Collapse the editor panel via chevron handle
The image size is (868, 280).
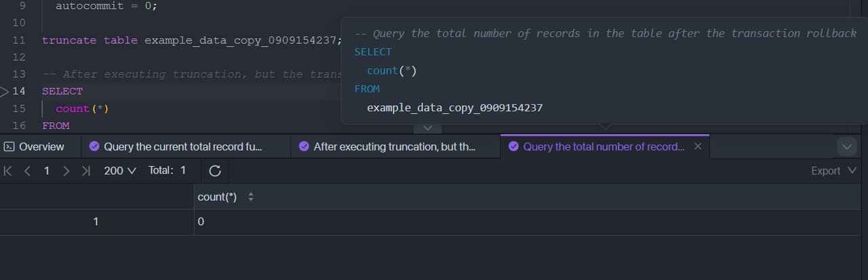coord(427,127)
